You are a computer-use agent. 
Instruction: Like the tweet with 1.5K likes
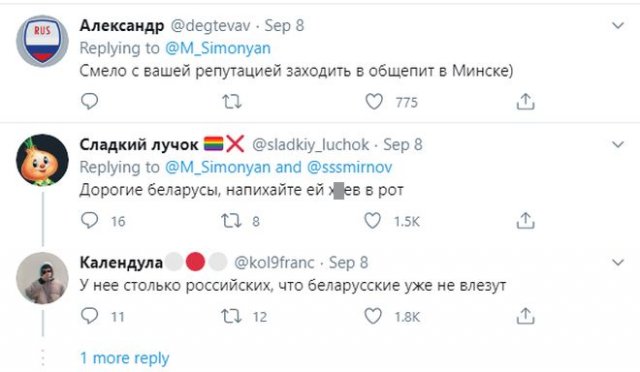pyautogui.click(x=373, y=221)
